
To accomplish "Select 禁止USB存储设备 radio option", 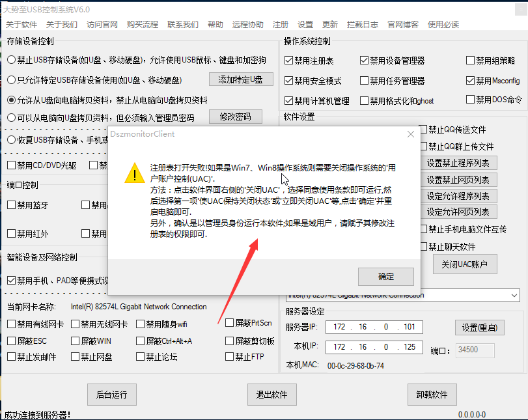I will (x=12, y=60).
